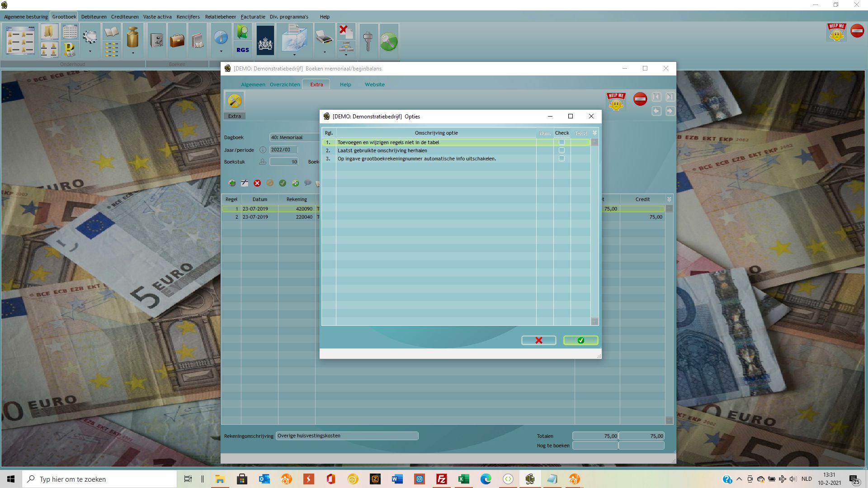Click the green plus add line icon

(x=232, y=183)
